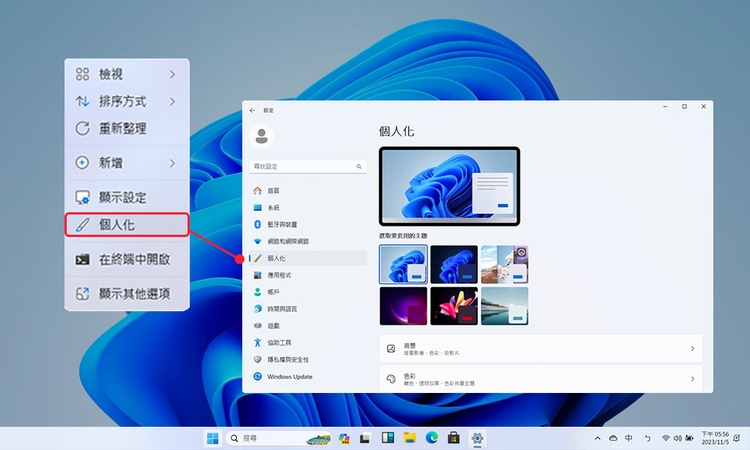This screenshot has height=450, width=750.
Task: Apply the landscape and flowers theme
Action: [x=505, y=264]
